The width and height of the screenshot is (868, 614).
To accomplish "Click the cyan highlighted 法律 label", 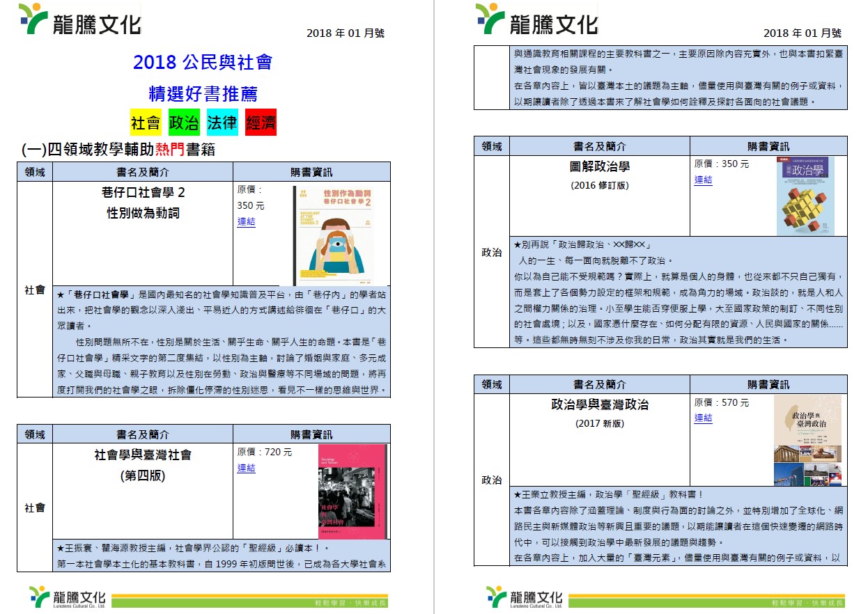I will tap(222, 123).
